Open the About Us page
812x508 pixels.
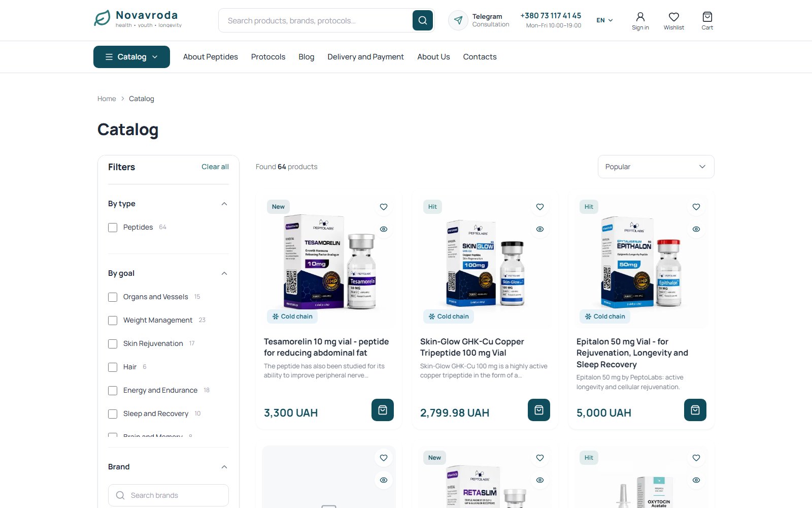click(x=433, y=57)
